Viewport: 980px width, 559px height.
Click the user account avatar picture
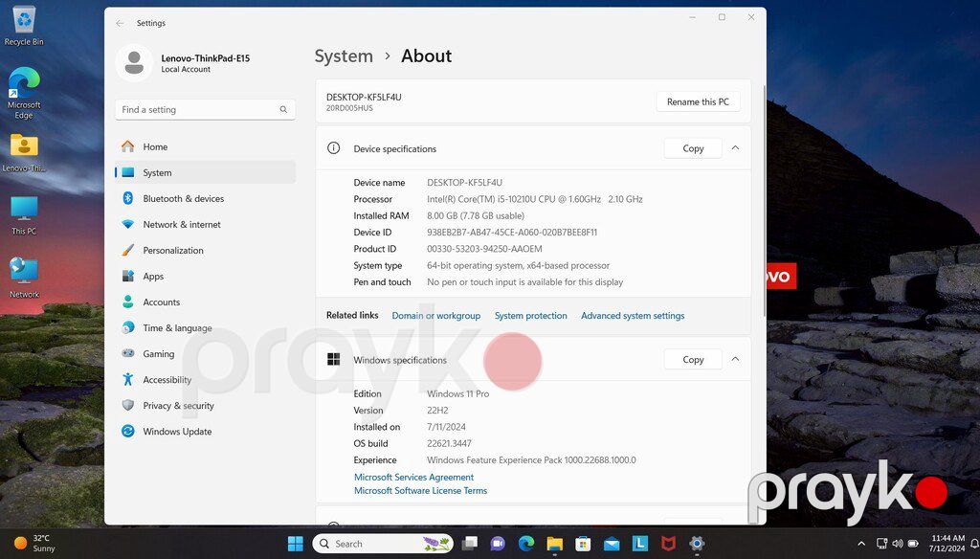point(134,62)
